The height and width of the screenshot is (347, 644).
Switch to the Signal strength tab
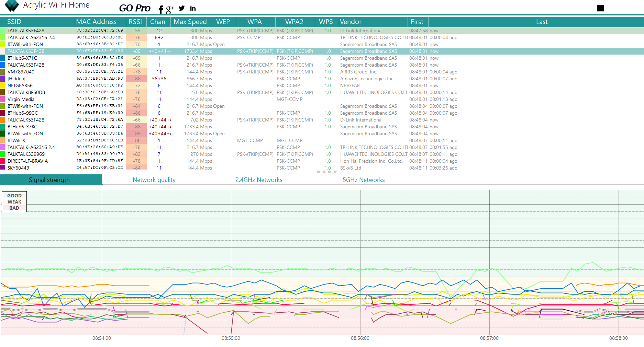coord(51,180)
